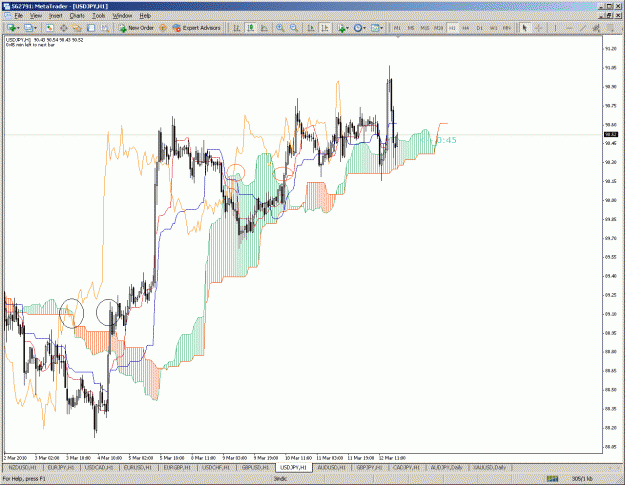This screenshot has width=625, height=485.
Task: Expand the Templates dropdown arrow
Action: [381, 28]
